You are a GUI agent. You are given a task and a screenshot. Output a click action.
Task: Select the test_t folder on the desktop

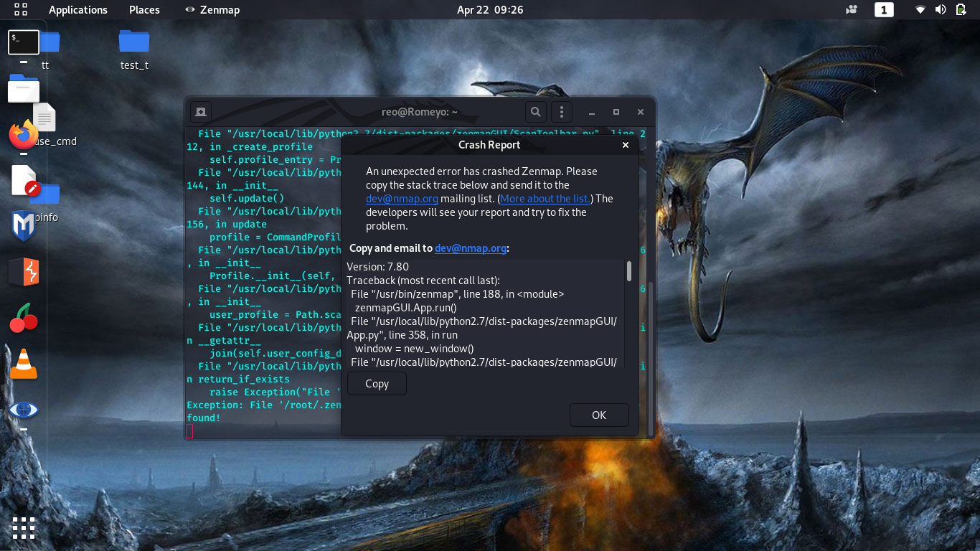click(134, 50)
